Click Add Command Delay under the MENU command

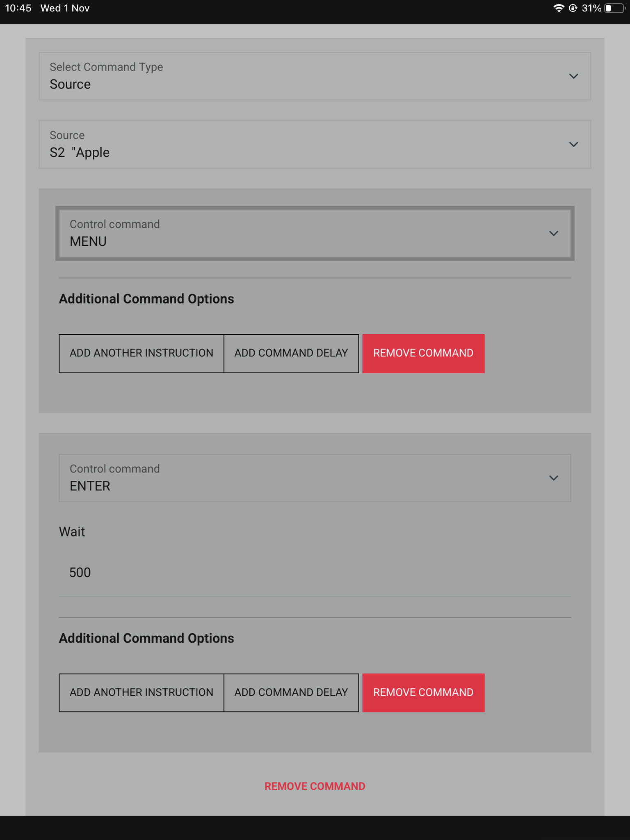(291, 353)
